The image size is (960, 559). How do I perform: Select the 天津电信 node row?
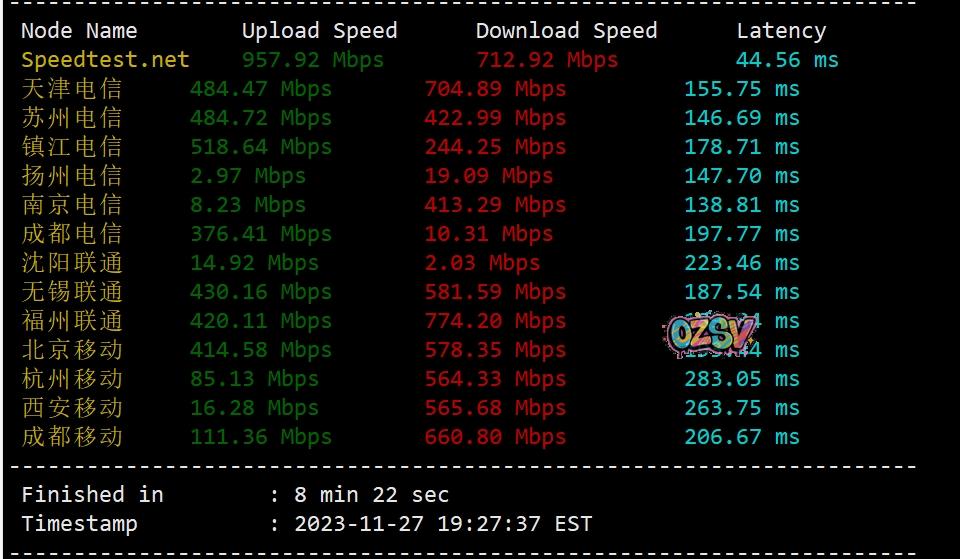410,89
